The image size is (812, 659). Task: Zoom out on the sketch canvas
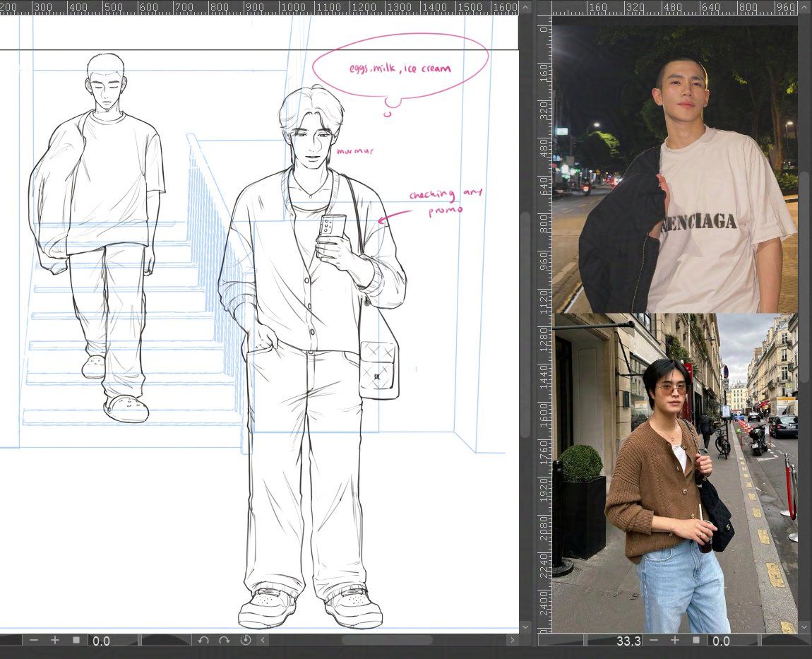point(33,640)
